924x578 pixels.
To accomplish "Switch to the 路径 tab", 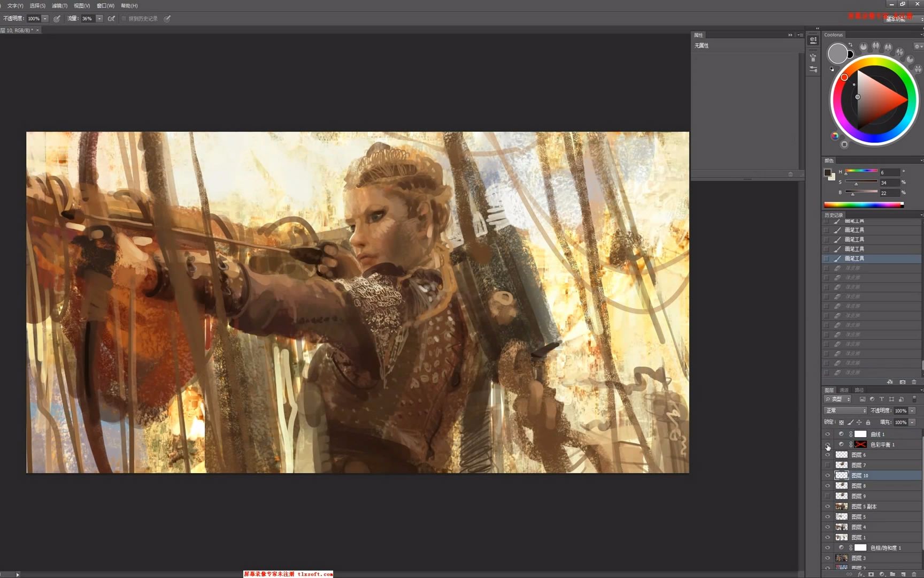I will pyautogui.click(x=859, y=390).
